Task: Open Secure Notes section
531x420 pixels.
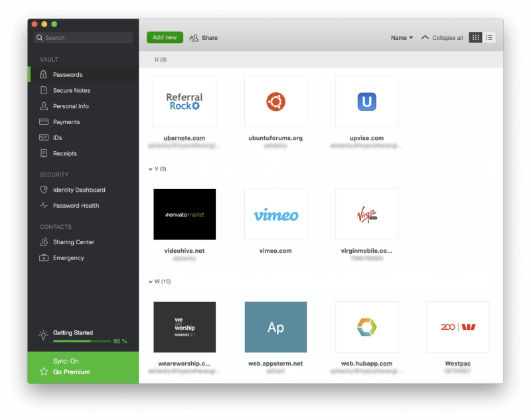Action: click(84, 90)
